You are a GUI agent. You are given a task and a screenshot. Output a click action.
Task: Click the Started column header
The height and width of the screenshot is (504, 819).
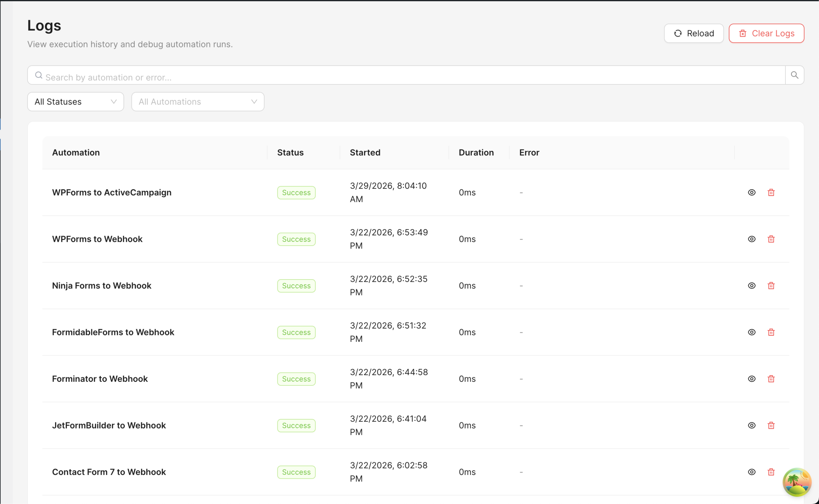365,152
